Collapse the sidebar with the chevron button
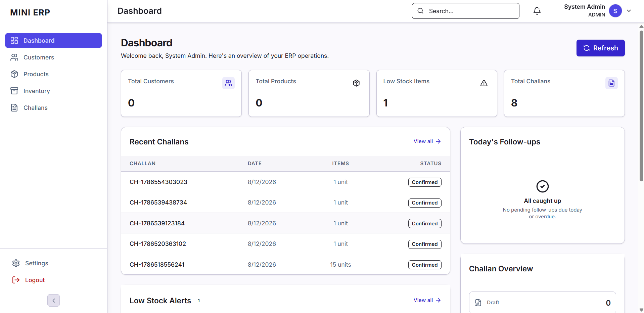 tap(53, 300)
